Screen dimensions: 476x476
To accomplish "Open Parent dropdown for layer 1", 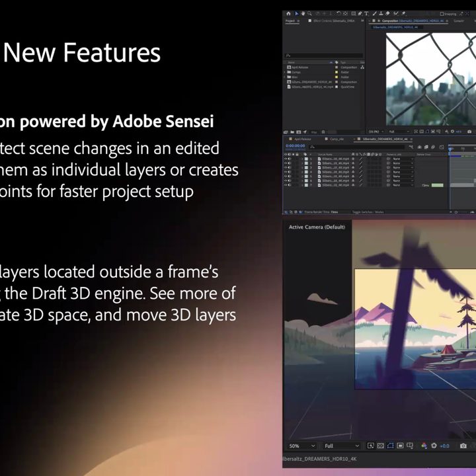I will (x=403, y=159).
